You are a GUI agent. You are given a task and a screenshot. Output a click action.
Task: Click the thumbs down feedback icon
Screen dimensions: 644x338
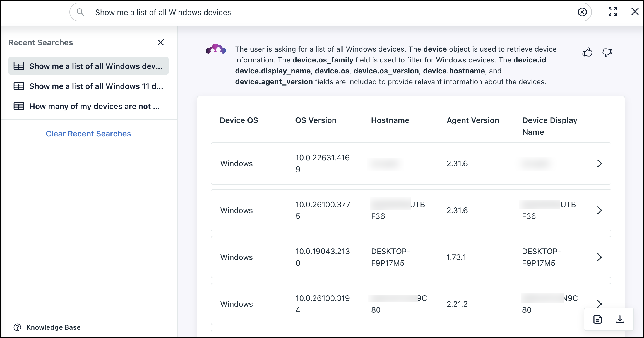tap(607, 52)
